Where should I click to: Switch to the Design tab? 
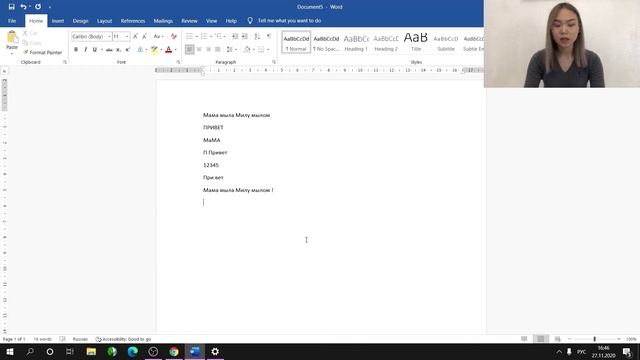click(x=80, y=21)
